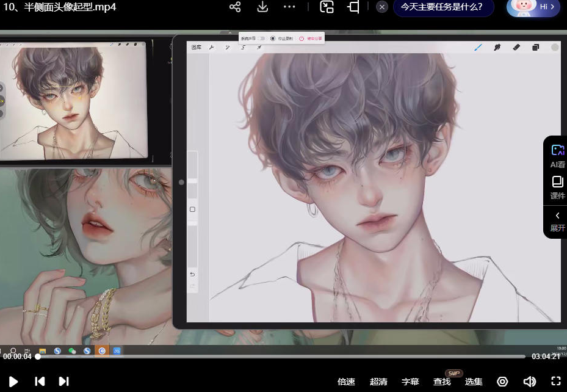Screen dimensions: 567x392
Task: Toggle the eye icon near the volume control
Action: 502,381
